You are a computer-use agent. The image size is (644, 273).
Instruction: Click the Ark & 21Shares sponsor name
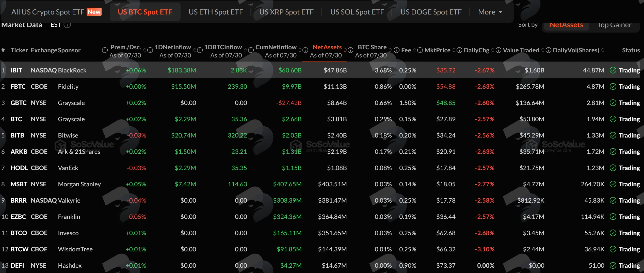(x=79, y=151)
